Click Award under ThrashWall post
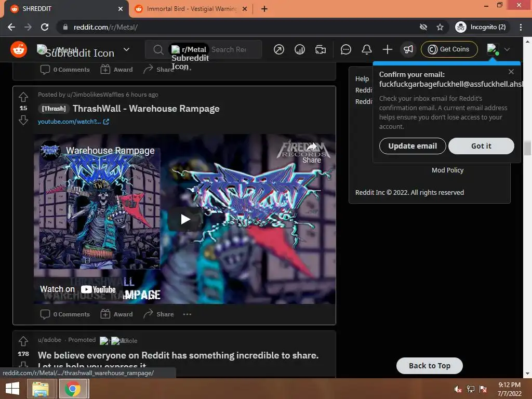The width and height of the screenshot is (532, 399). 116,314
